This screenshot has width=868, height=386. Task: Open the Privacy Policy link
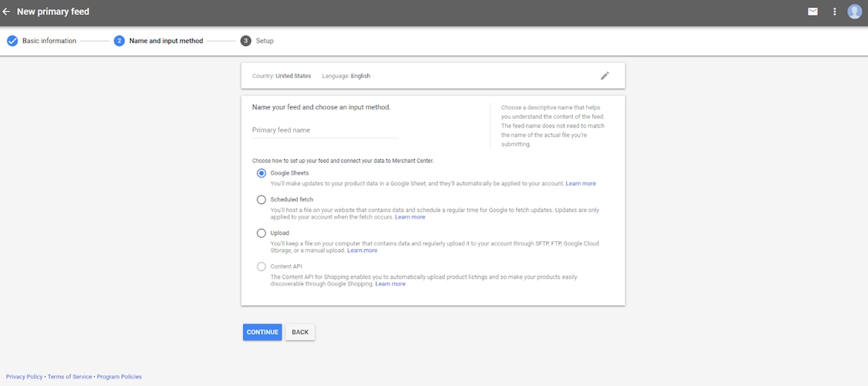pos(25,377)
